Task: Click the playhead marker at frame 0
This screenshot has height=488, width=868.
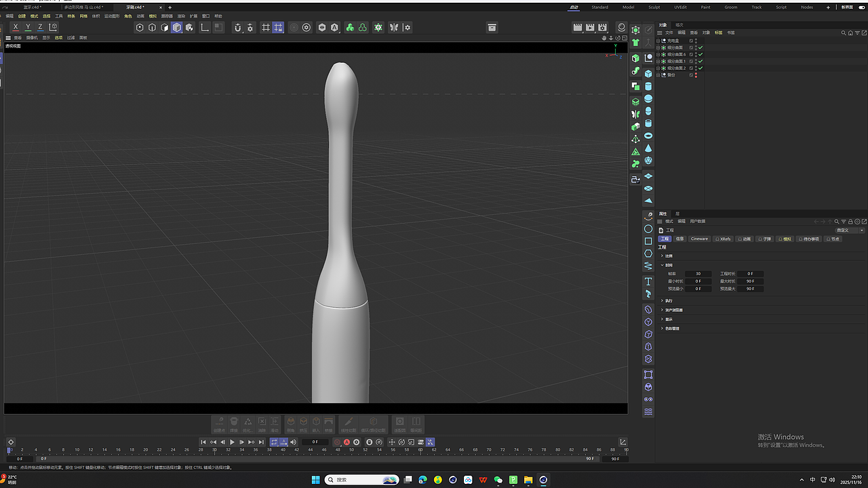Action: pyautogui.click(x=9, y=449)
